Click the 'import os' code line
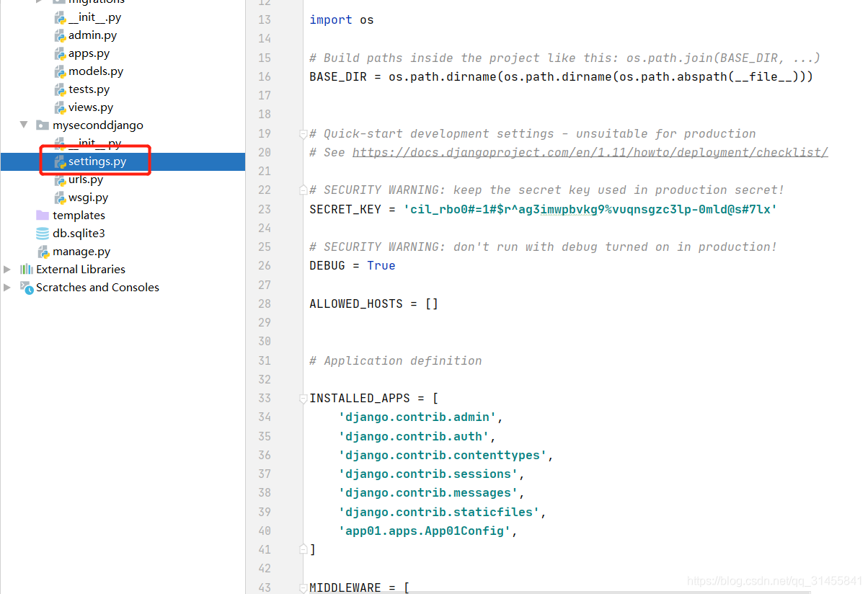This screenshot has width=868, height=594. tap(342, 20)
